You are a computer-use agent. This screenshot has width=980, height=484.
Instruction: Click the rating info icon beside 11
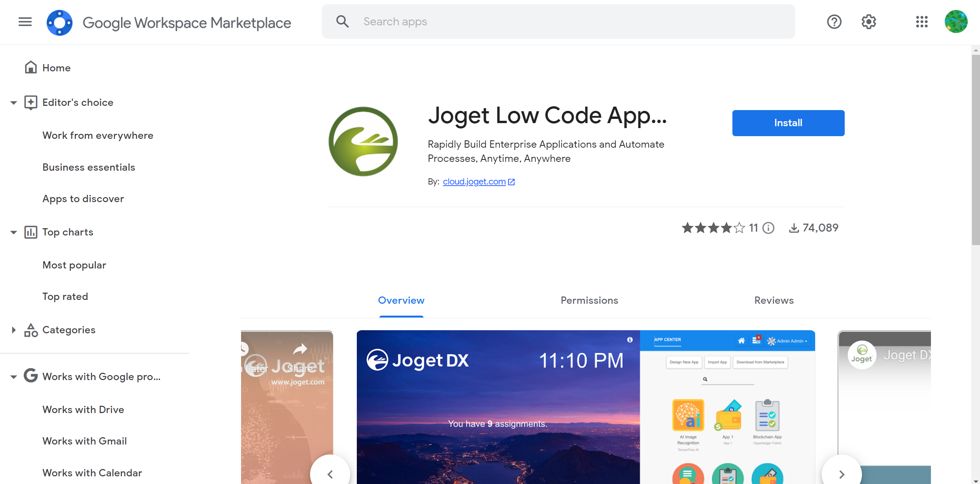768,228
